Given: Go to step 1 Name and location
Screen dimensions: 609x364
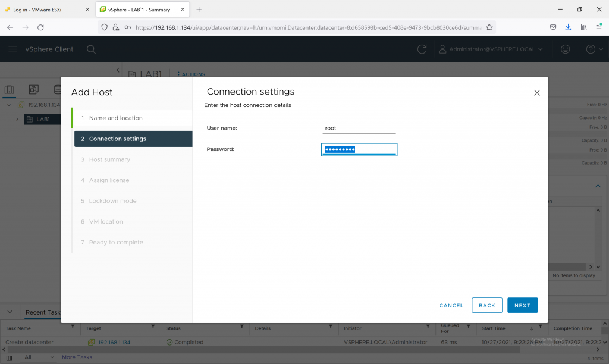Looking at the screenshot, I should [x=132, y=118].
